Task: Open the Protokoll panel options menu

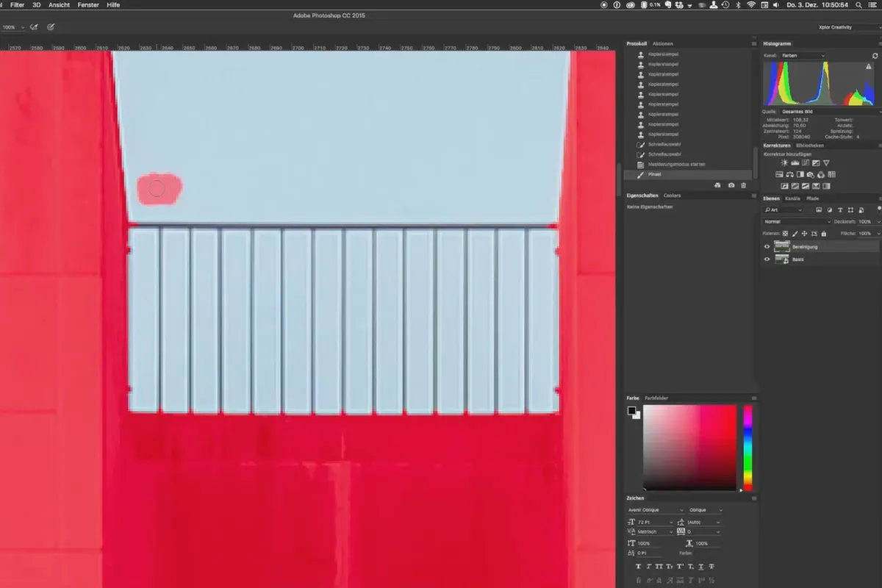Action: 753,43
